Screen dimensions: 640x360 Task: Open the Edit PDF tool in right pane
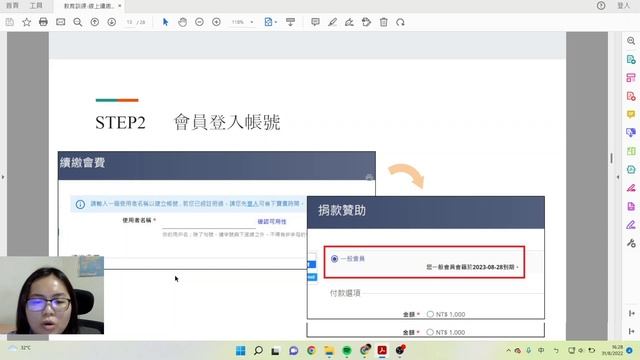[x=631, y=78]
